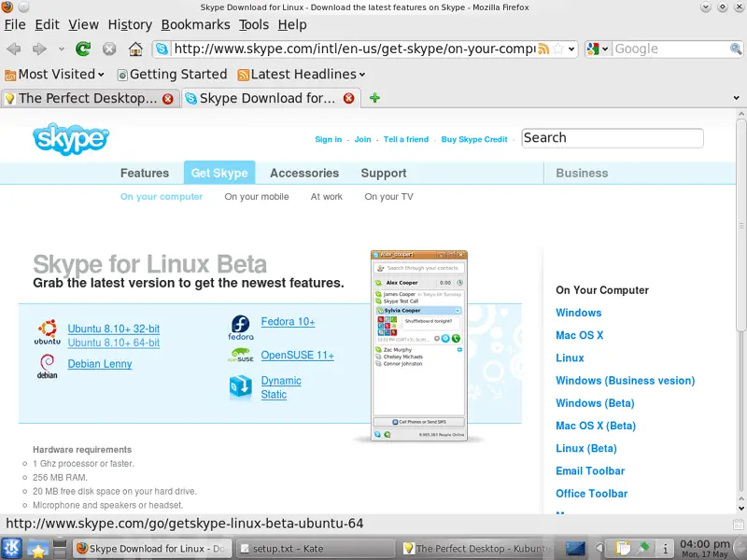The height and width of the screenshot is (560, 747).
Task: Open the Bookmarks menu
Action: tap(196, 25)
